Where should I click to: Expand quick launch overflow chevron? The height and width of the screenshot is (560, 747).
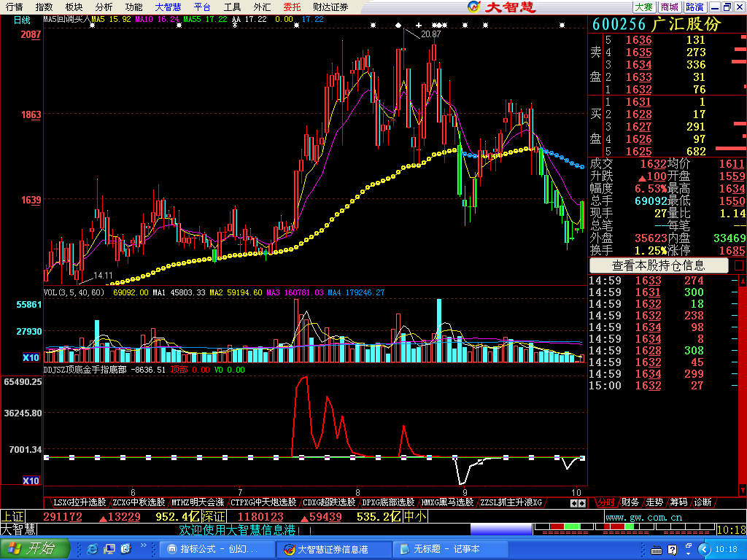(144, 545)
